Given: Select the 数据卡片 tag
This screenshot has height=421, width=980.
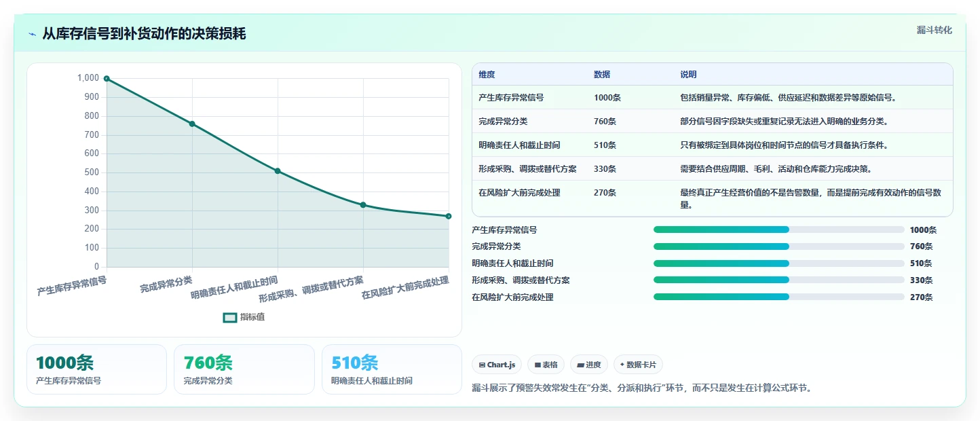Looking at the screenshot, I should 638,365.
